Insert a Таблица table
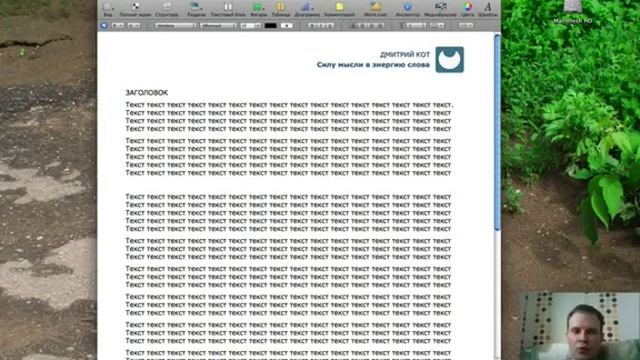The height and width of the screenshot is (360, 640). 280,9
